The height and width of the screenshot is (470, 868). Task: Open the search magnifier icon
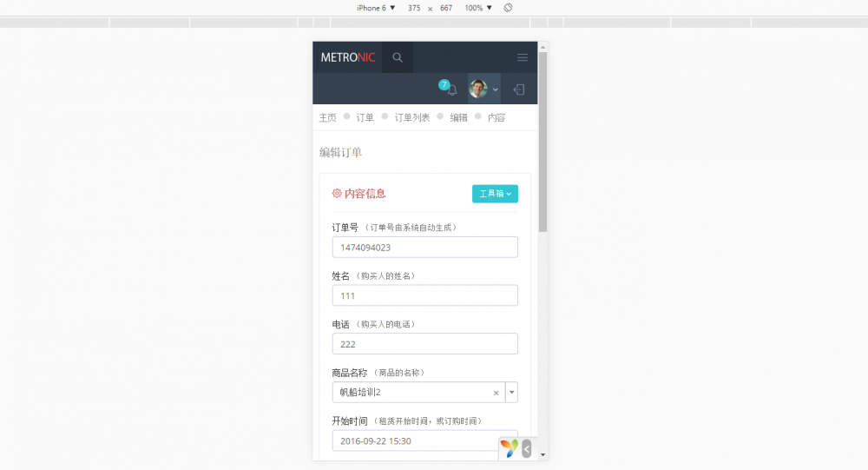(398, 57)
